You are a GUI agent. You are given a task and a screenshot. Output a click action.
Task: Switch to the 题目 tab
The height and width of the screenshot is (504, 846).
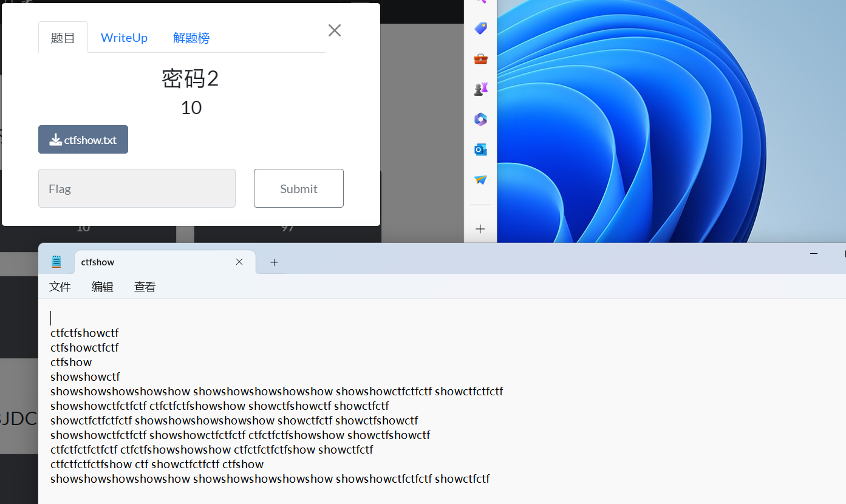pos(63,38)
